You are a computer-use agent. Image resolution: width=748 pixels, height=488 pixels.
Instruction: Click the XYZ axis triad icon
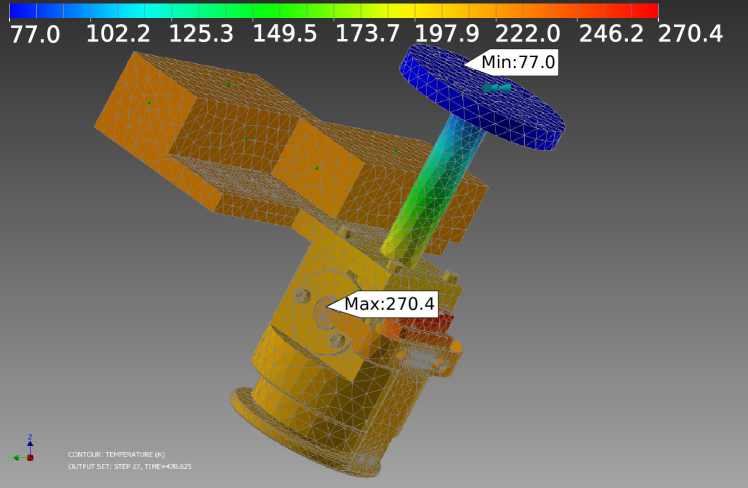[x=22, y=449]
